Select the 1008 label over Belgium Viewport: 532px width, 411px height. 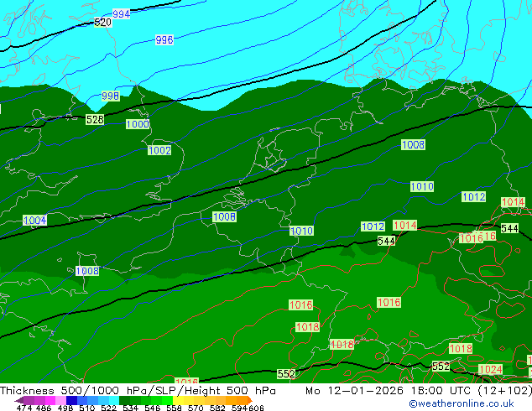[224, 216]
